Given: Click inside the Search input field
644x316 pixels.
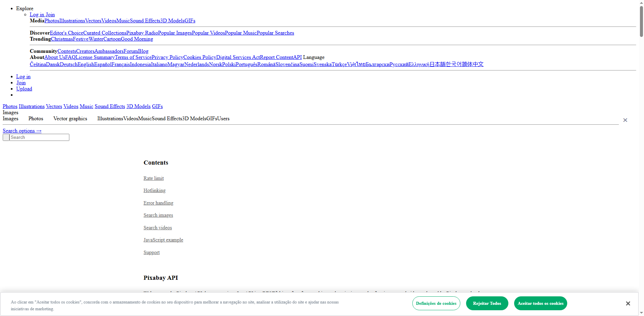Looking at the screenshot, I should pyautogui.click(x=39, y=138).
